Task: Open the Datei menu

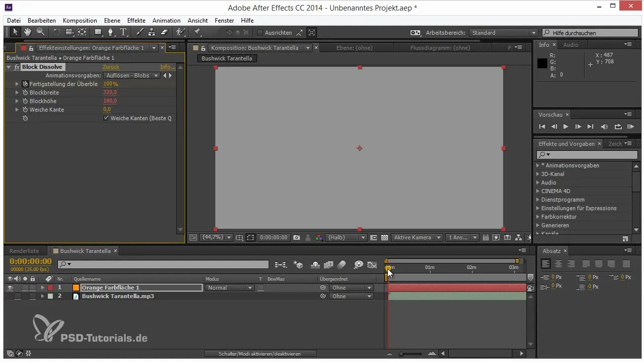Action: [x=14, y=20]
